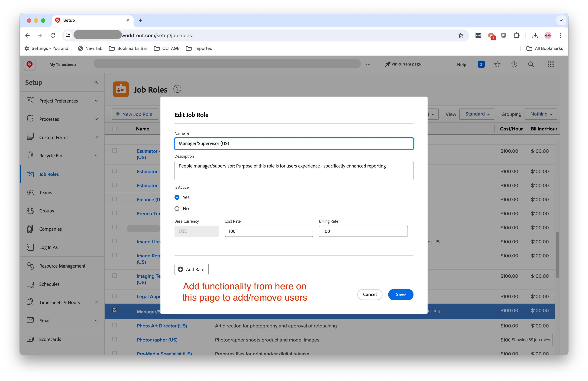Viewport: 588px width, 381px height.
Task: Open the Standard view dropdown
Action: coord(477,114)
